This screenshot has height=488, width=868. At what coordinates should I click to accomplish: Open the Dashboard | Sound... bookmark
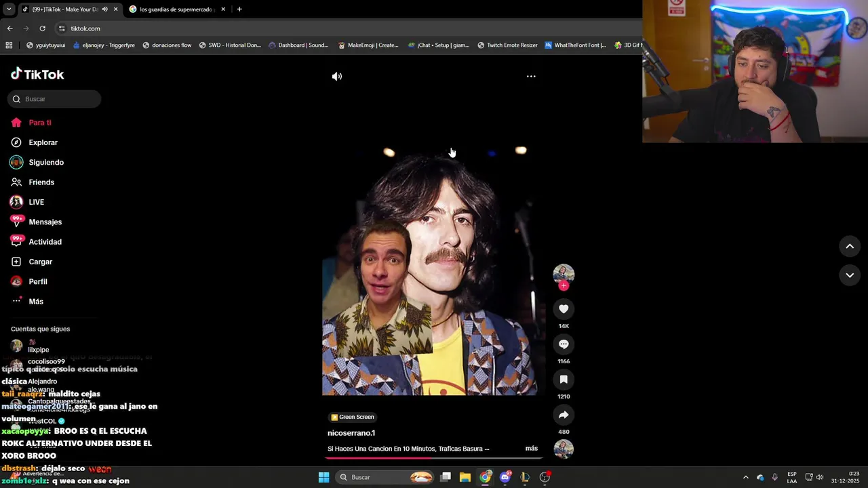coord(298,45)
